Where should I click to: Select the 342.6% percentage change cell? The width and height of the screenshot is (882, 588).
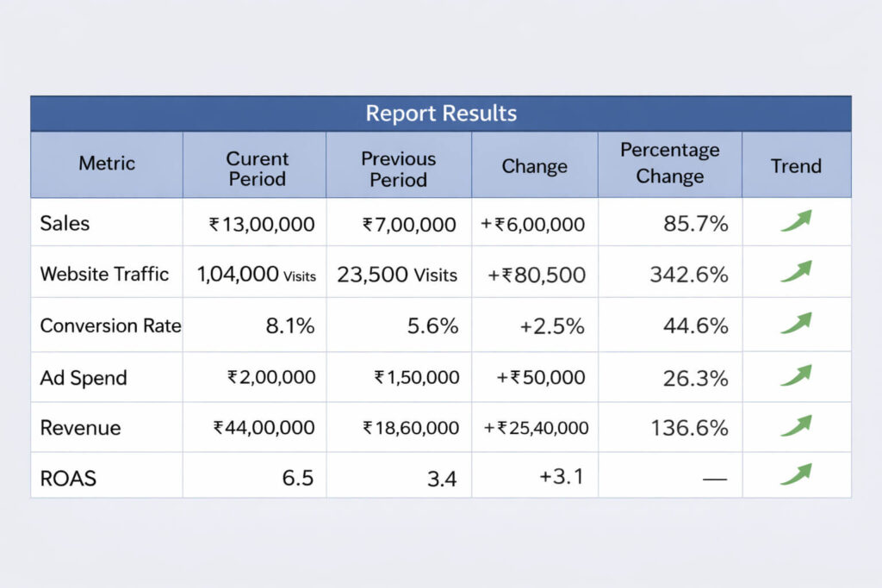[688, 275]
